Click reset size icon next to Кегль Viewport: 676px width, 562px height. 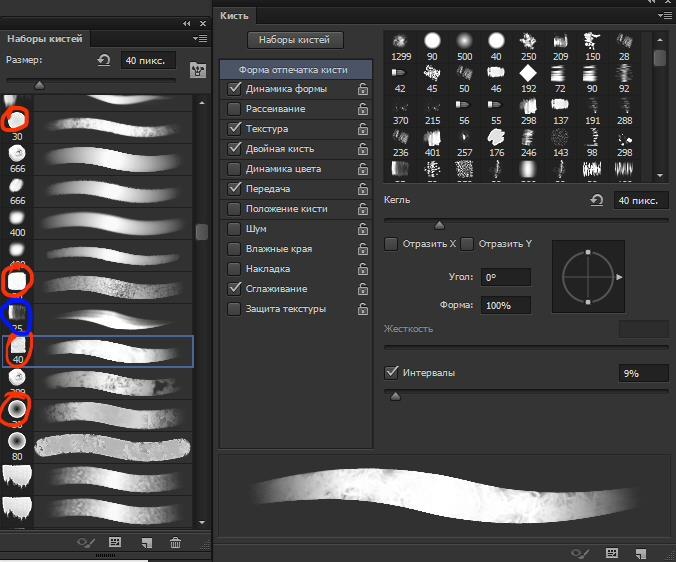pos(597,201)
